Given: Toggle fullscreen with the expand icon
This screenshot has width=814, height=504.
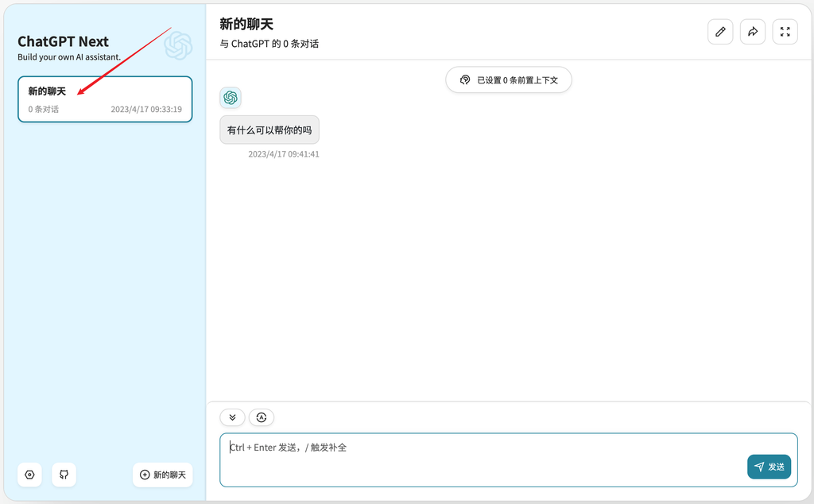Looking at the screenshot, I should [785, 32].
